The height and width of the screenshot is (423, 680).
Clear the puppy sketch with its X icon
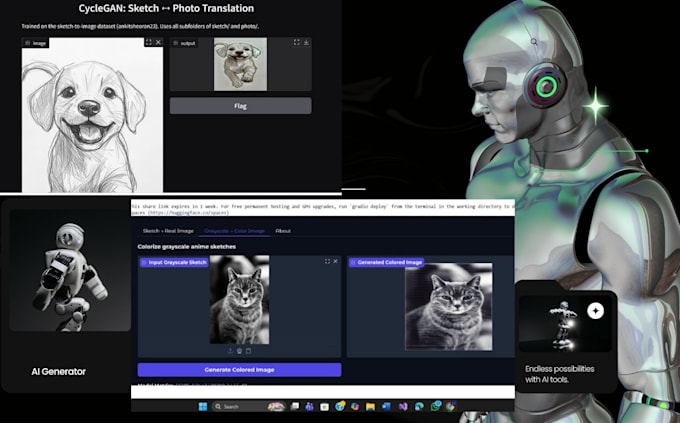158,42
